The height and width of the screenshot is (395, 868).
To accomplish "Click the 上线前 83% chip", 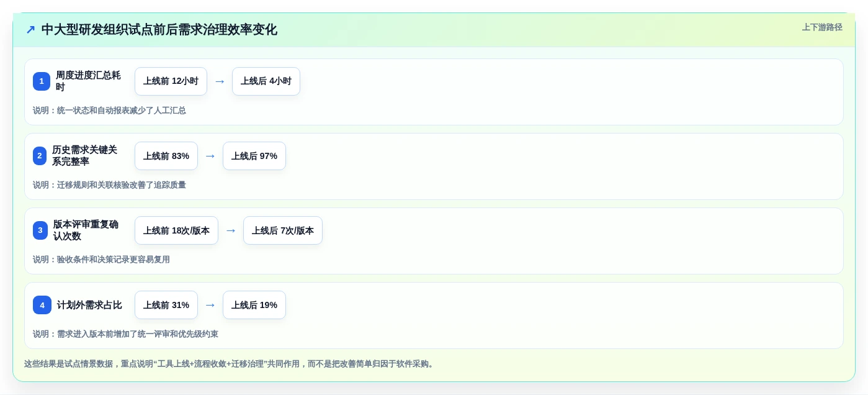I will point(166,156).
